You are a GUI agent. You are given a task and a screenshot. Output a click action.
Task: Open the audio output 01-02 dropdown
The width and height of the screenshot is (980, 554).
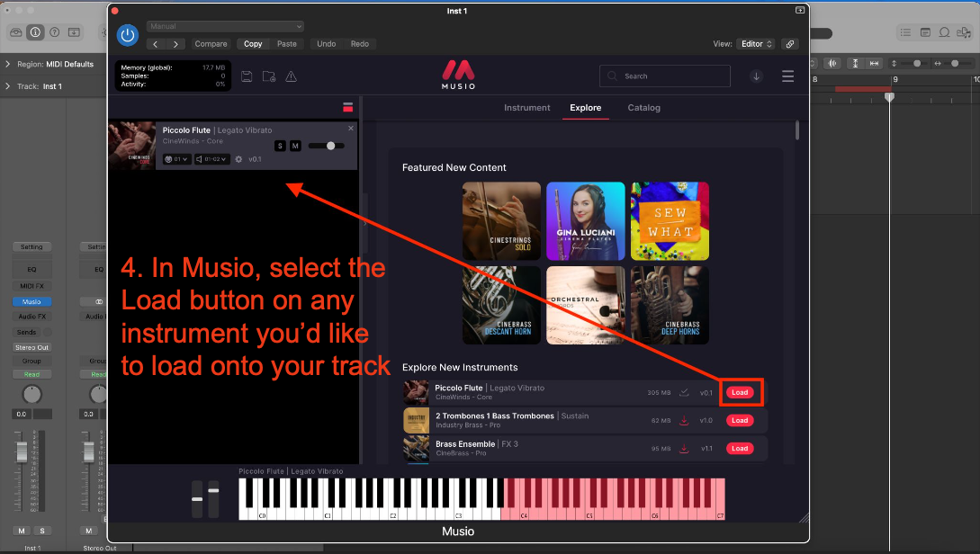211,159
